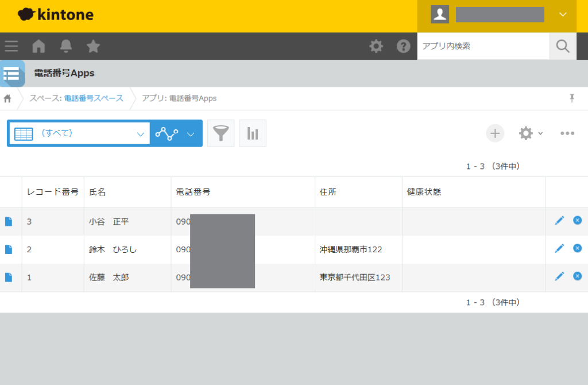The height and width of the screenshot is (385, 588).
Task: Click the add record plus icon
Action: pos(495,133)
